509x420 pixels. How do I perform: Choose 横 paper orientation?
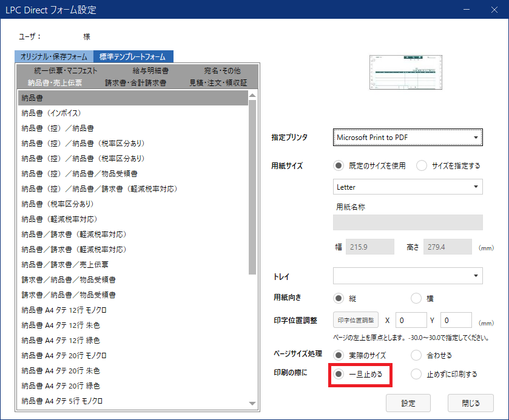tap(416, 298)
